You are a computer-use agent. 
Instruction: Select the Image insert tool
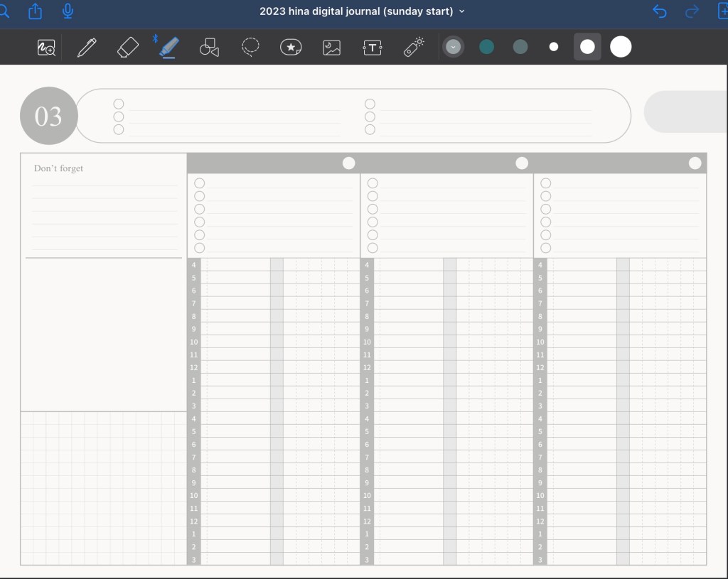click(331, 48)
